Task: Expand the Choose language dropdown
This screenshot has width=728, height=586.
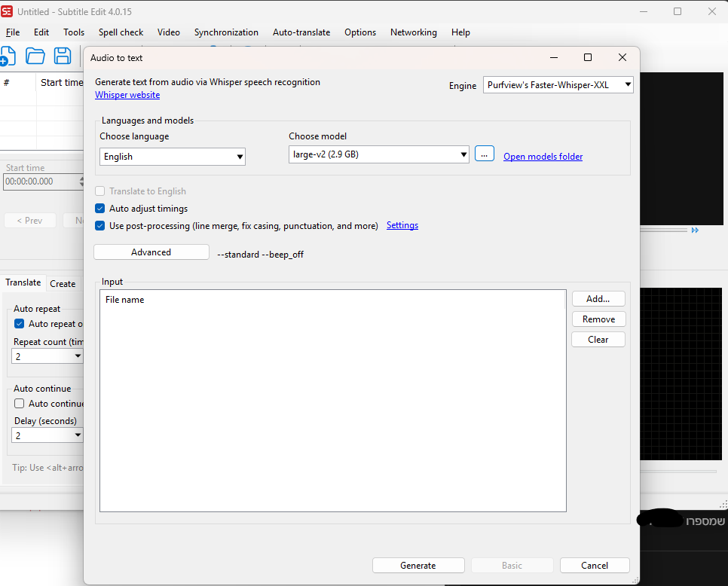Action: coord(173,157)
